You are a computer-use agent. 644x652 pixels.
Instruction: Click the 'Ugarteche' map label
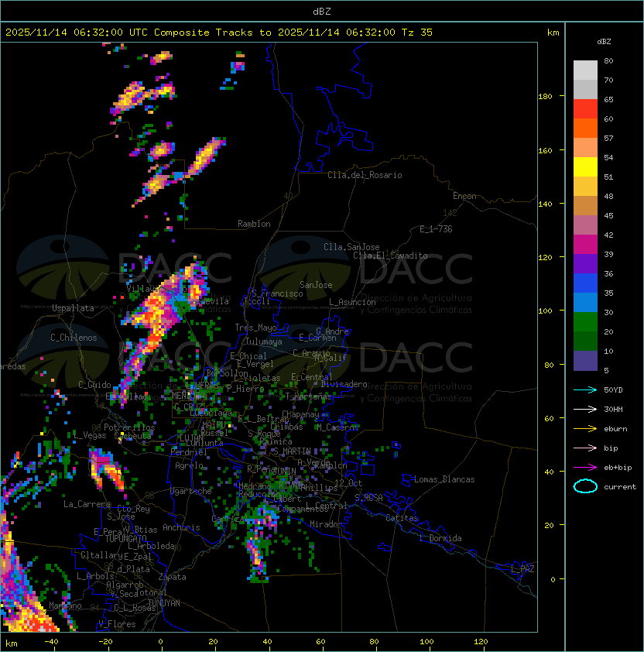191,491
